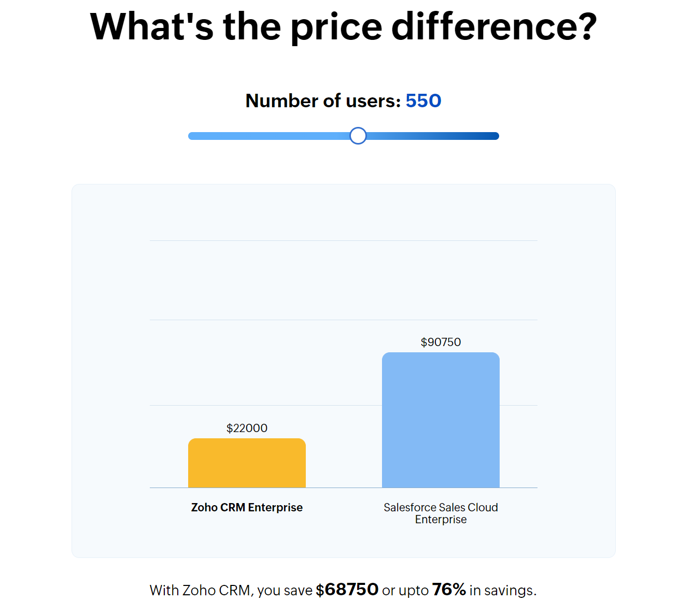The image size is (679, 616).
Task: Click the "in savings." text
Action: 503,591
